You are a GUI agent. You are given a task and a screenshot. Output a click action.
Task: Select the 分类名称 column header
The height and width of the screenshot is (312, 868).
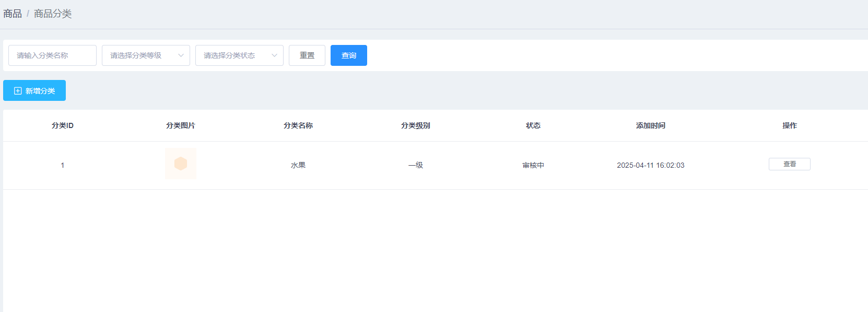tap(298, 125)
